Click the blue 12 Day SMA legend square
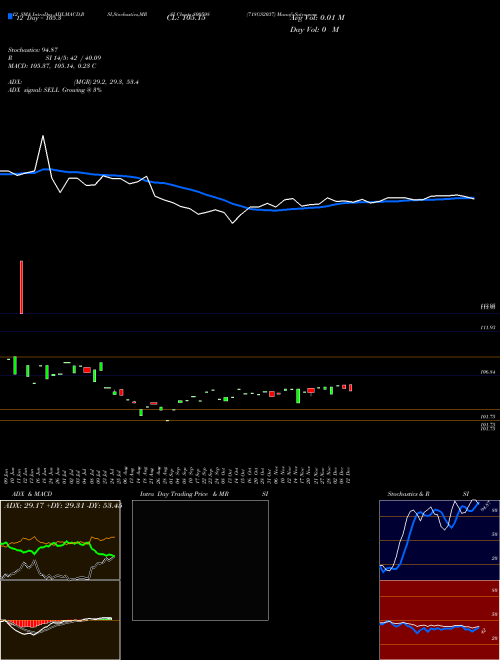 coord(10,16)
